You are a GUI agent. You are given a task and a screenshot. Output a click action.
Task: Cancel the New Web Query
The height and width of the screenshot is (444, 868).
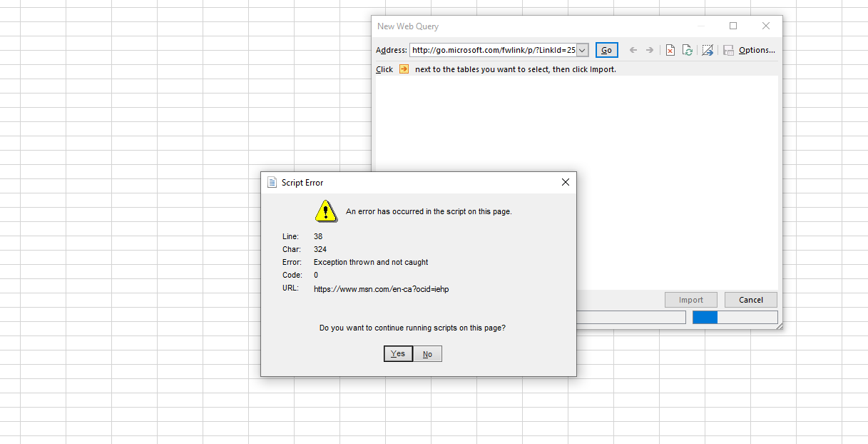(750, 299)
